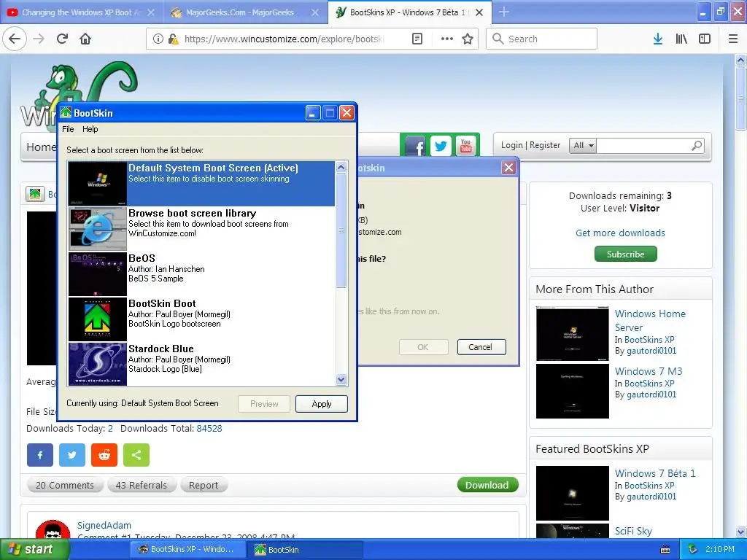Close the download dialog with red X

pyautogui.click(x=508, y=167)
